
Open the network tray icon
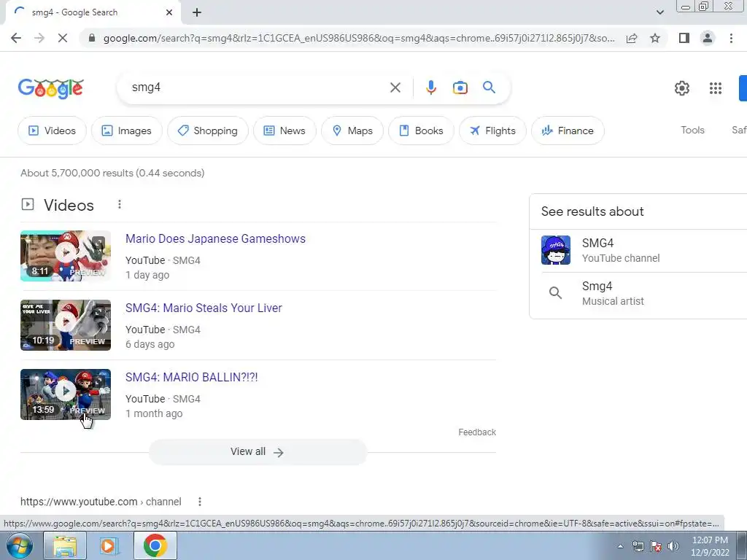pos(638,546)
